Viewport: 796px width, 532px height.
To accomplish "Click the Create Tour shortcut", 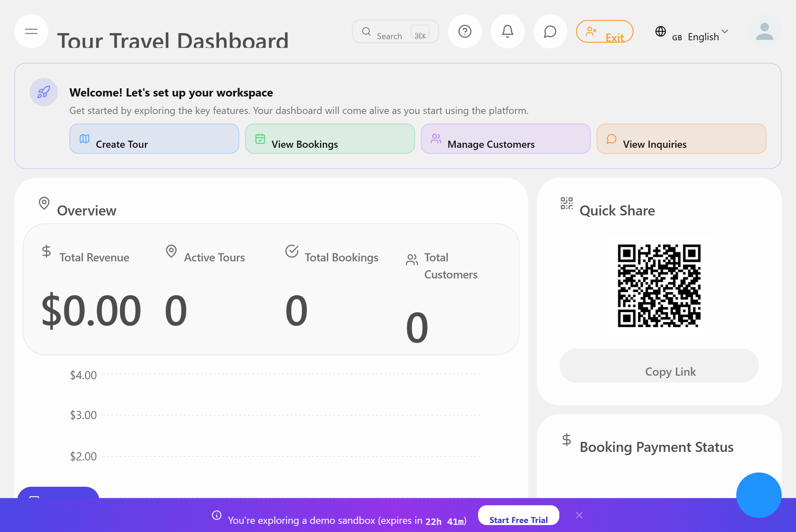I will [x=154, y=139].
